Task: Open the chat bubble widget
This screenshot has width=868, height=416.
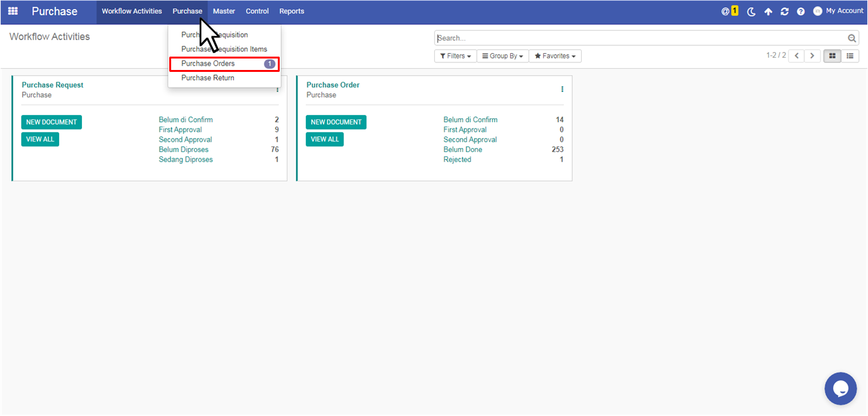Action: (x=841, y=389)
